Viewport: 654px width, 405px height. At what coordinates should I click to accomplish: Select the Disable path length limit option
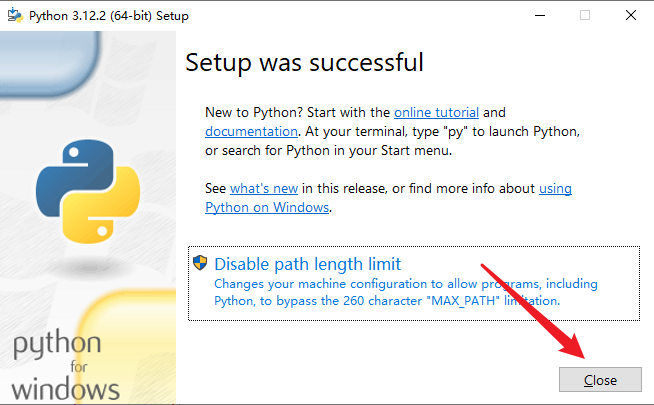click(x=307, y=265)
